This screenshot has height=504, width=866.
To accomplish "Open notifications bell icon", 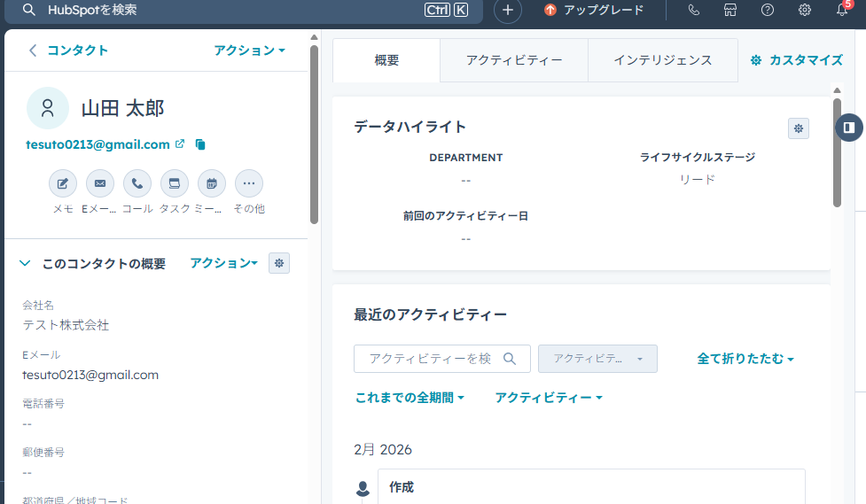I will [841, 10].
